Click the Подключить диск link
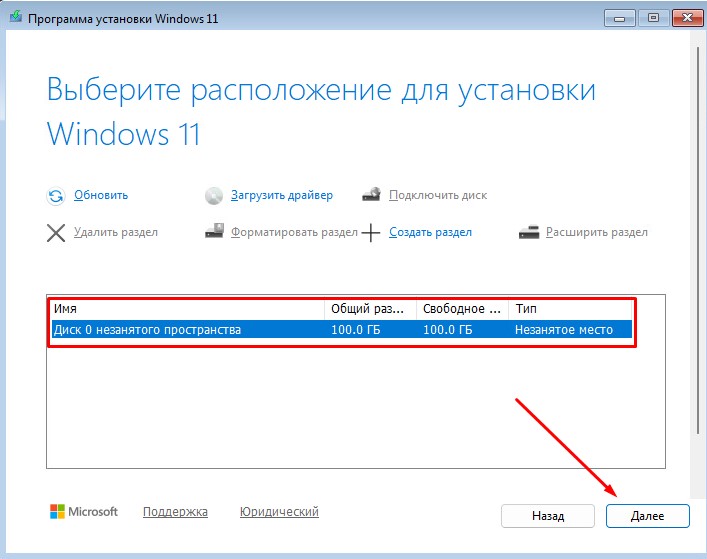Image resolution: width=707 pixels, height=559 pixels. click(438, 195)
